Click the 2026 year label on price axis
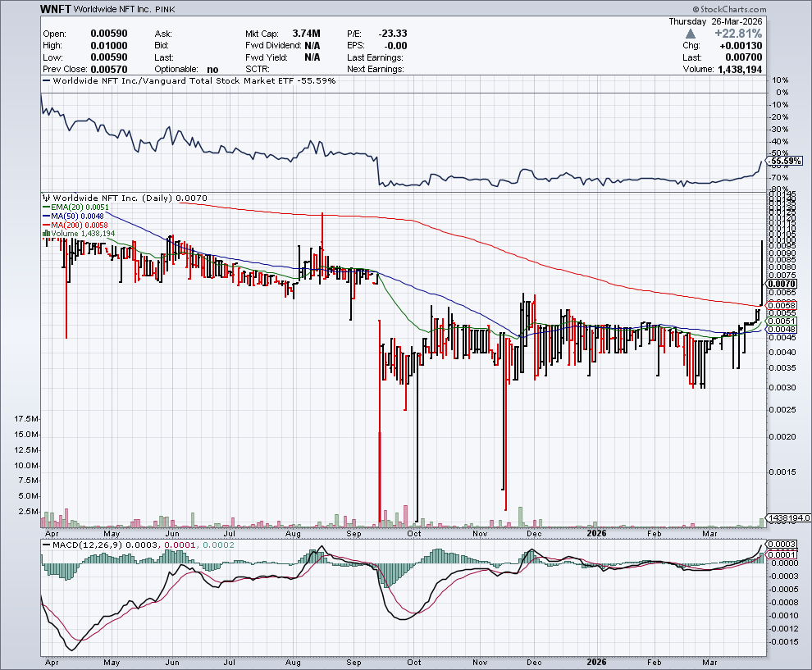The width and height of the screenshot is (812, 670). [x=596, y=533]
